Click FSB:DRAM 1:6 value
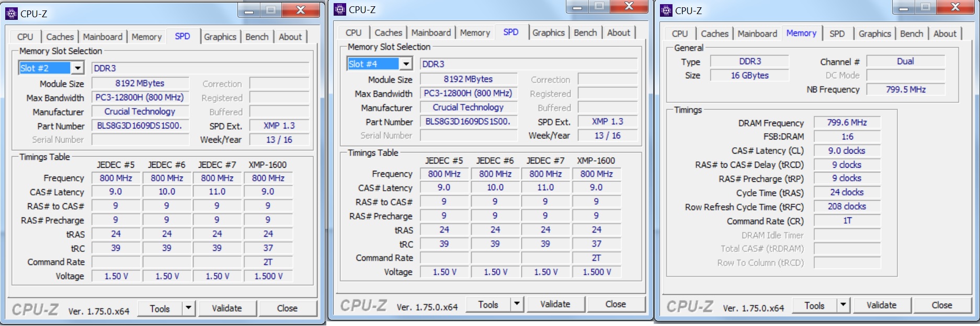The height and width of the screenshot is (326, 980). click(x=847, y=137)
